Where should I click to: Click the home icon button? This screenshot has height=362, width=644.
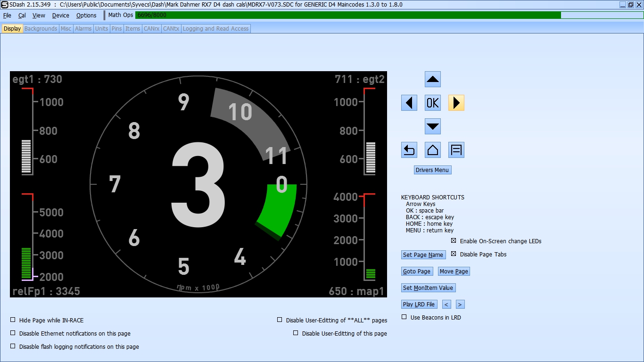(432, 150)
